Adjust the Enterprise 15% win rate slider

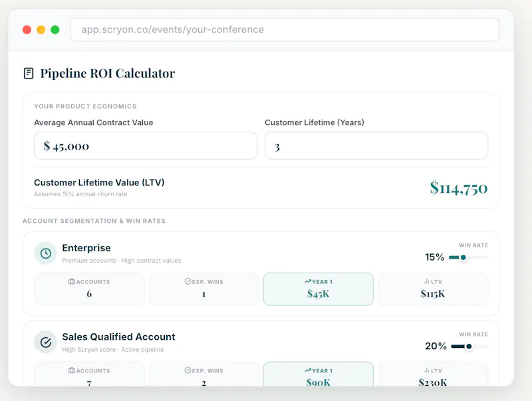[x=468, y=257]
